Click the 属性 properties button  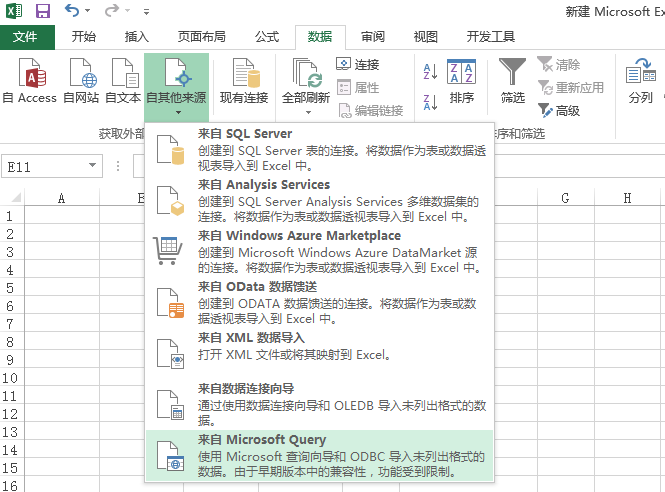(x=358, y=87)
